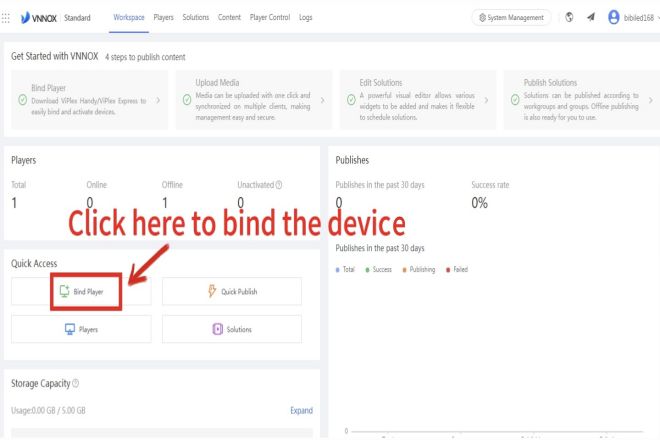
Task: Open the Upload Media step arrow
Action: (322, 100)
